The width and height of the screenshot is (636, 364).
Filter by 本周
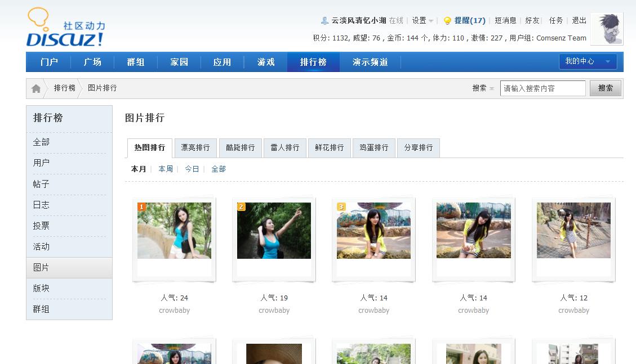pos(166,169)
